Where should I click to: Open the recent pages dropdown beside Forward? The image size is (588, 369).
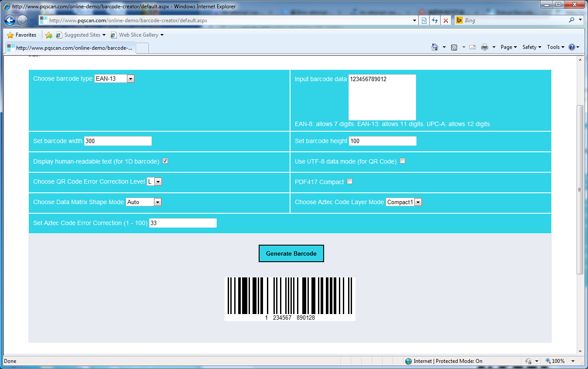pyautogui.click(x=32, y=20)
